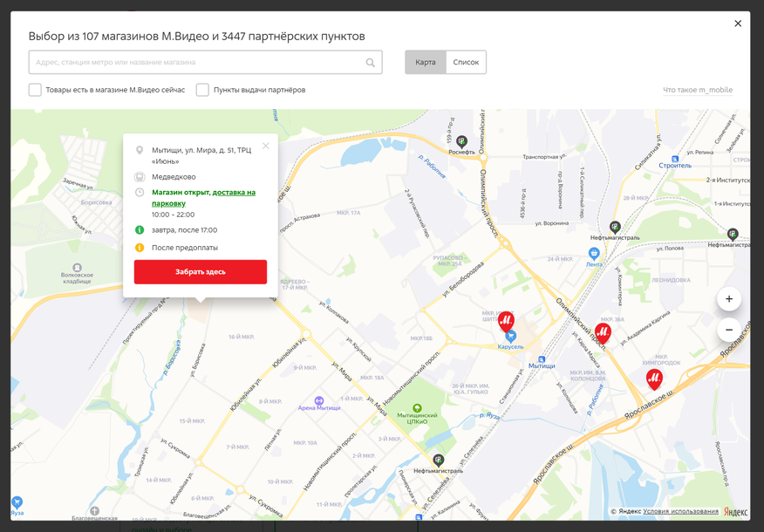Click yellow info icon beside После предоплаты

pyautogui.click(x=140, y=248)
